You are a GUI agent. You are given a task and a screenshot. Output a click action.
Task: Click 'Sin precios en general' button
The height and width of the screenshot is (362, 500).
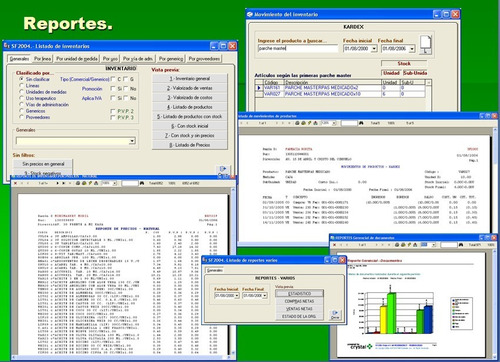pyautogui.click(x=43, y=164)
